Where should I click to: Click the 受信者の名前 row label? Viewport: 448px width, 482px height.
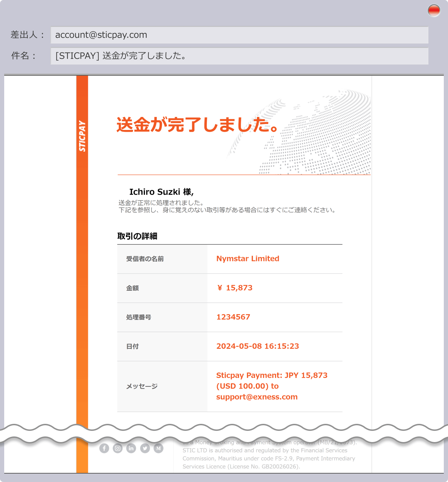[145, 259]
